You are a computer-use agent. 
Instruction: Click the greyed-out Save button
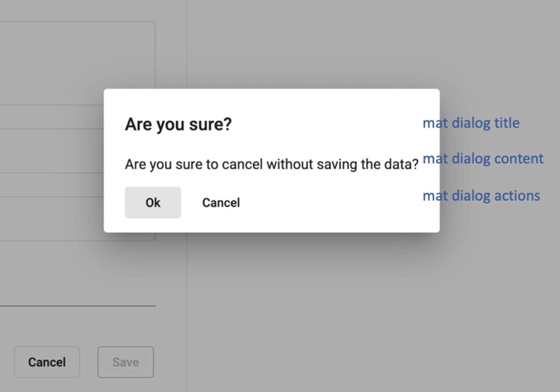pyautogui.click(x=125, y=362)
